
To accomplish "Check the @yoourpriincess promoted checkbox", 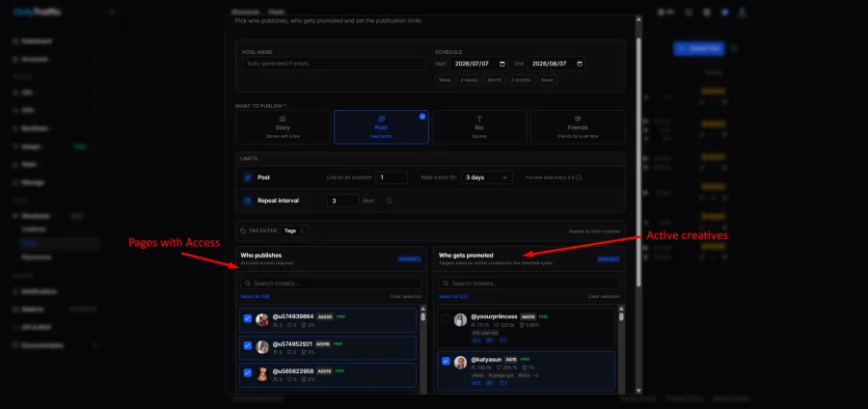I will pos(446,318).
